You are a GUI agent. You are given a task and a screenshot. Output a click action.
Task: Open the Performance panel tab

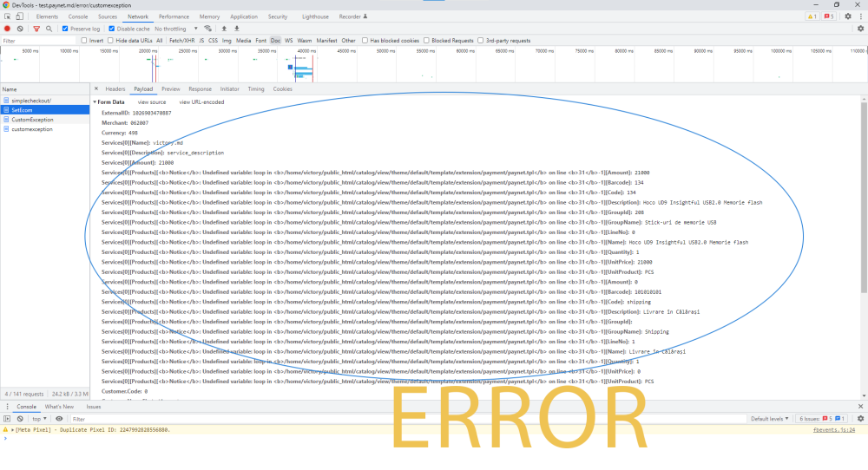click(x=174, y=16)
